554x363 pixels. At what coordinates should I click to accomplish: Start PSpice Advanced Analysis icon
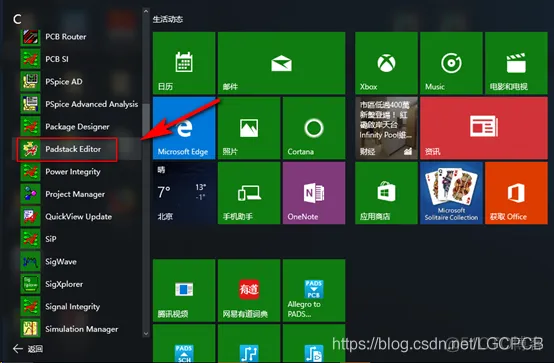coord(30,104)
